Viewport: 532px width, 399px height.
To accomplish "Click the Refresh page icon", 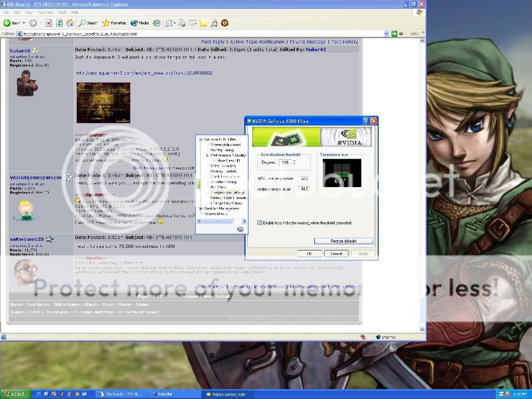I will [59, 23].
